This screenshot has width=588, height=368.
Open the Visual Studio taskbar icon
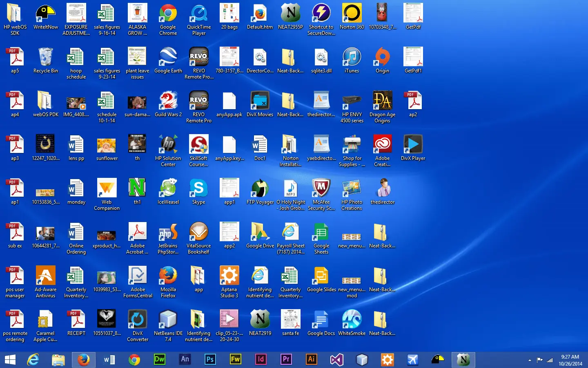click(336, 359)
